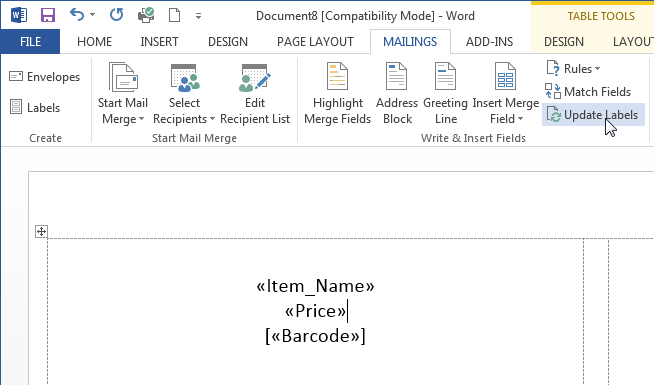Create a new blank document icon
This screenshot has height=385, width=654.
(x=174, y=15)
